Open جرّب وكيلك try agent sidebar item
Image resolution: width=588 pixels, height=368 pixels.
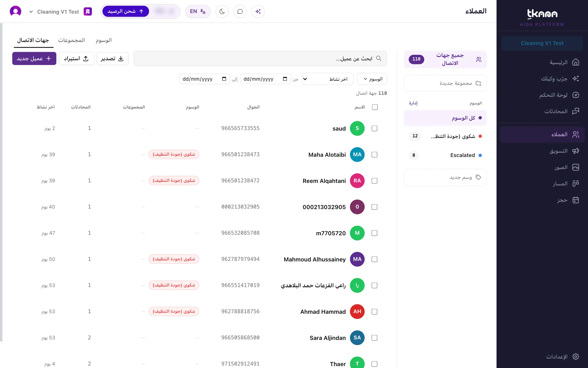[x=542, y=79]
